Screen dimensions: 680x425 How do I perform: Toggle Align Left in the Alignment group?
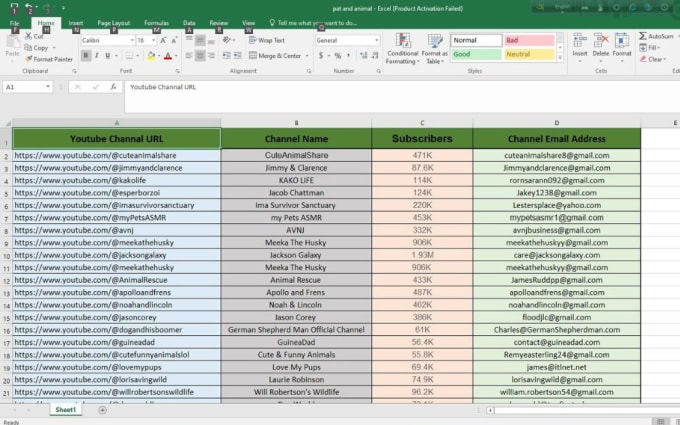pos(189,56)
